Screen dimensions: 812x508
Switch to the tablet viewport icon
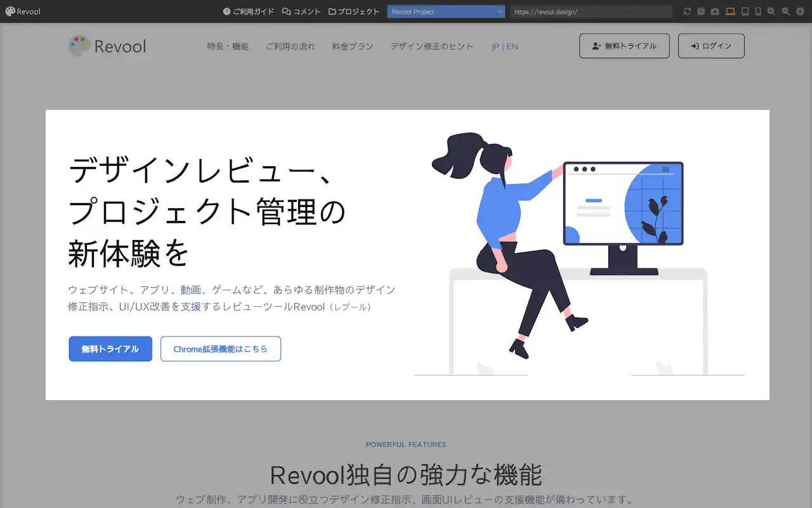pos(745,11)
